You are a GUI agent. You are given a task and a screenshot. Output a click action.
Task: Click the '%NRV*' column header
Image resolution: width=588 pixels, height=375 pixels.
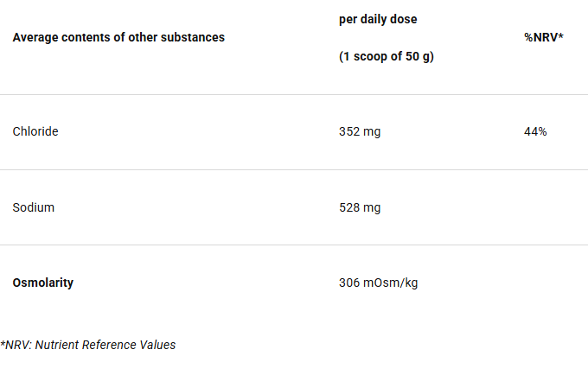coord(543,37)
